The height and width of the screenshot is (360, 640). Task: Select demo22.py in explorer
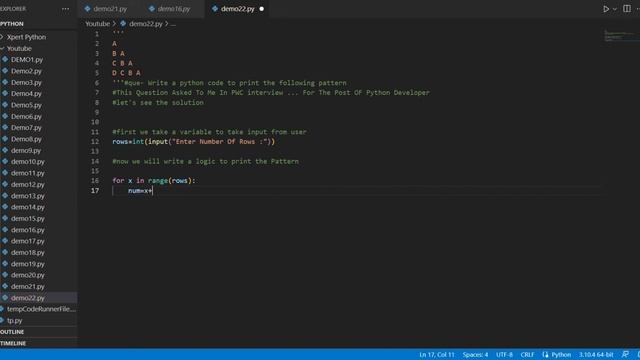38,298
